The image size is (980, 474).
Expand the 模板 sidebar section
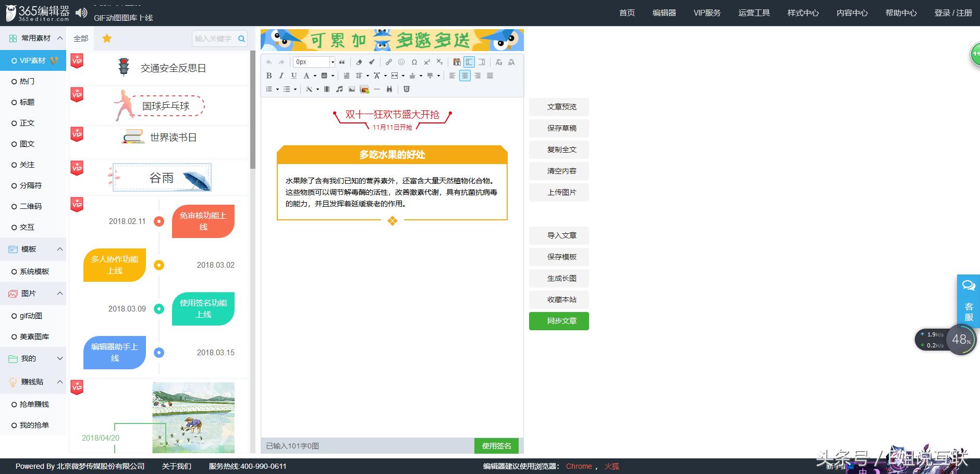point(60,249)
